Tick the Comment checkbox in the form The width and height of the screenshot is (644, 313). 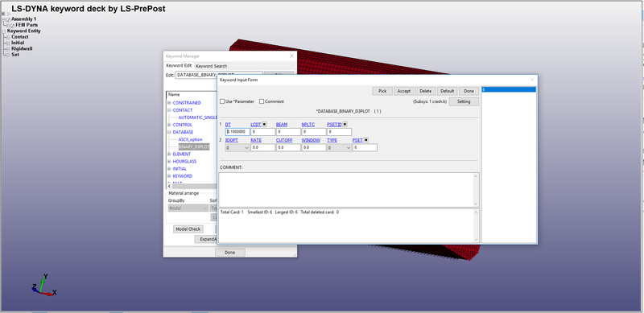(262, 101)
